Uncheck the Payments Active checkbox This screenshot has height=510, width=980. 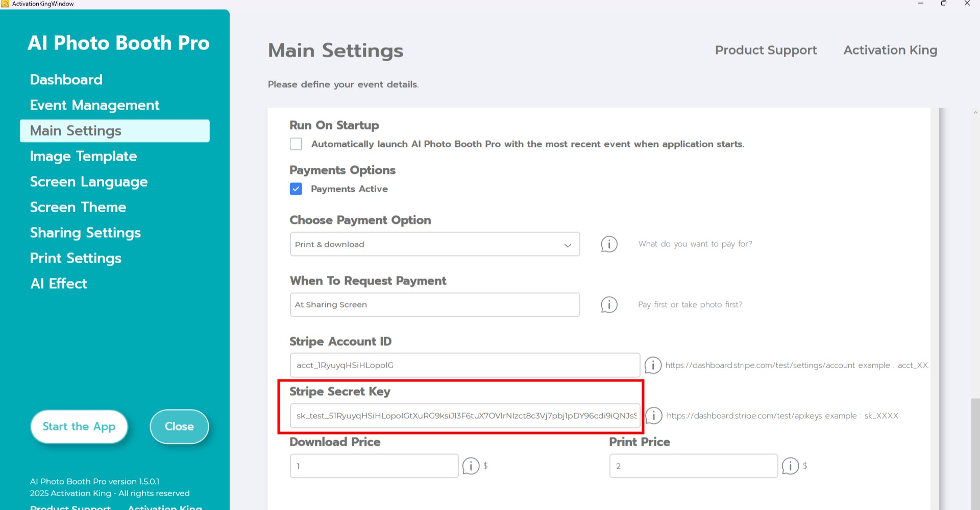(x=296, y=189)
